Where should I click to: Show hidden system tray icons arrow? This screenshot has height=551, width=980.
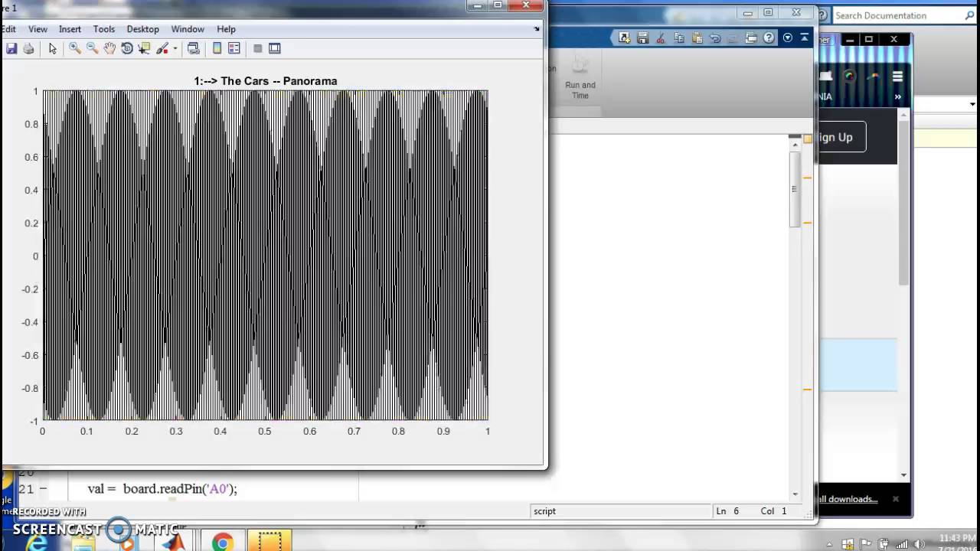(x=830, y=544)
